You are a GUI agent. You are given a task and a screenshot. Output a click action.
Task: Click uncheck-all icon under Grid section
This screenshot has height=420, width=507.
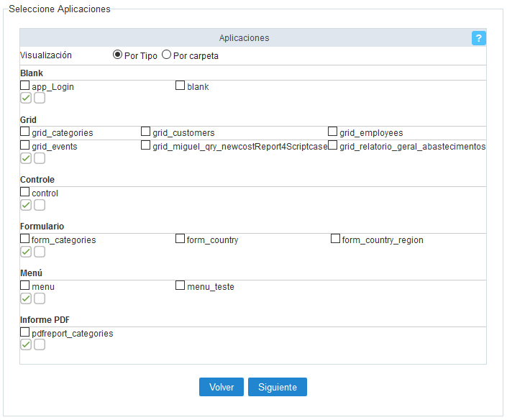(x=40, y=158)
